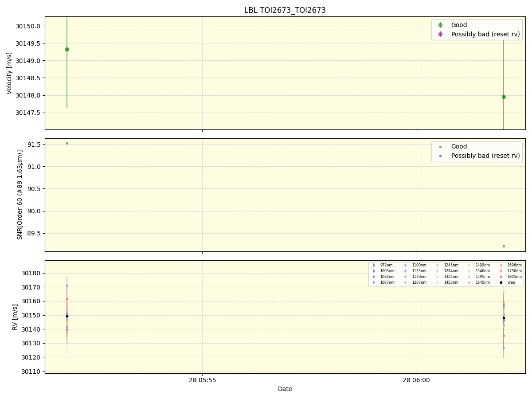Click the Date x-axis label

click(x=285, y=389)
